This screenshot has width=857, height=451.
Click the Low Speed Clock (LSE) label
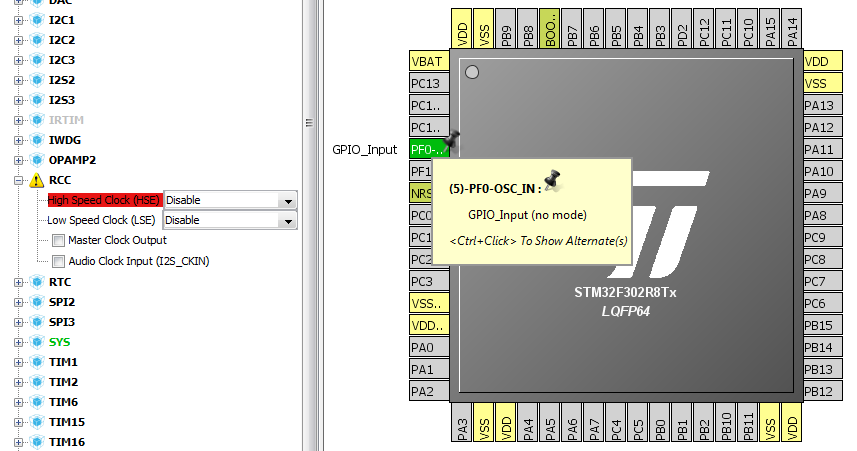tap(101, 220)
